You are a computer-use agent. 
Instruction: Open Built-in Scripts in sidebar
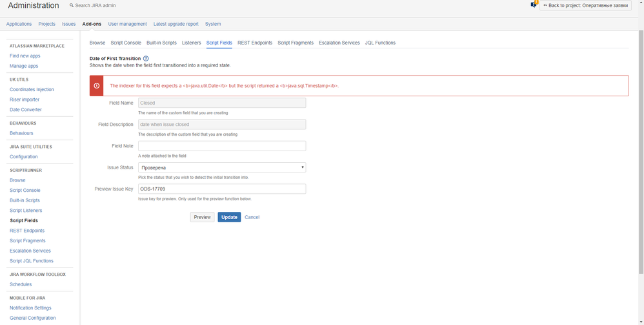click(25, 200)
